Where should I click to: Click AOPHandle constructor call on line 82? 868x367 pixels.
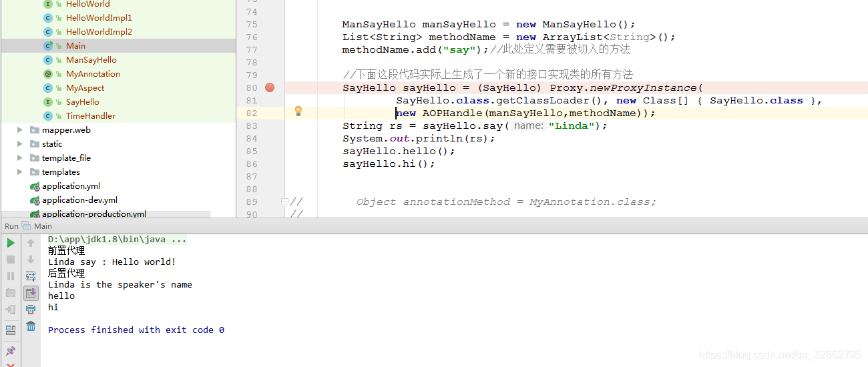coord(525,113)
